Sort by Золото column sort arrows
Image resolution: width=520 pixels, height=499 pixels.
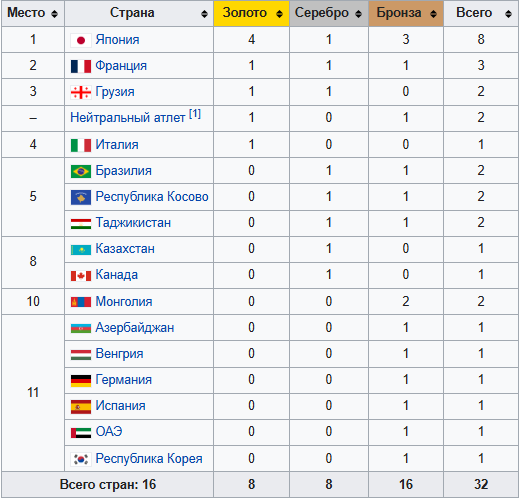click(279, 14)
